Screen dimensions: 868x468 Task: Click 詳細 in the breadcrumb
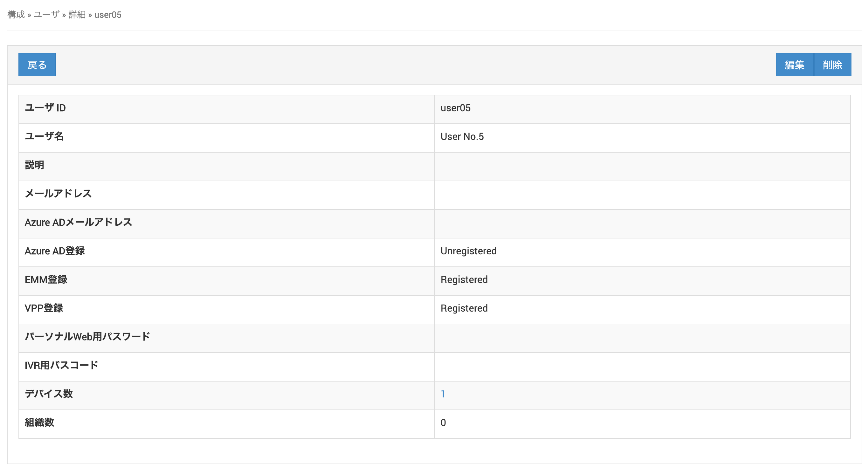(77, 15)
